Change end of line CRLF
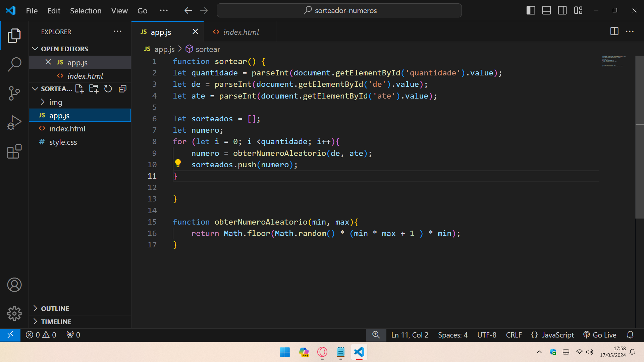644x362 pixels. pos(514,335)
